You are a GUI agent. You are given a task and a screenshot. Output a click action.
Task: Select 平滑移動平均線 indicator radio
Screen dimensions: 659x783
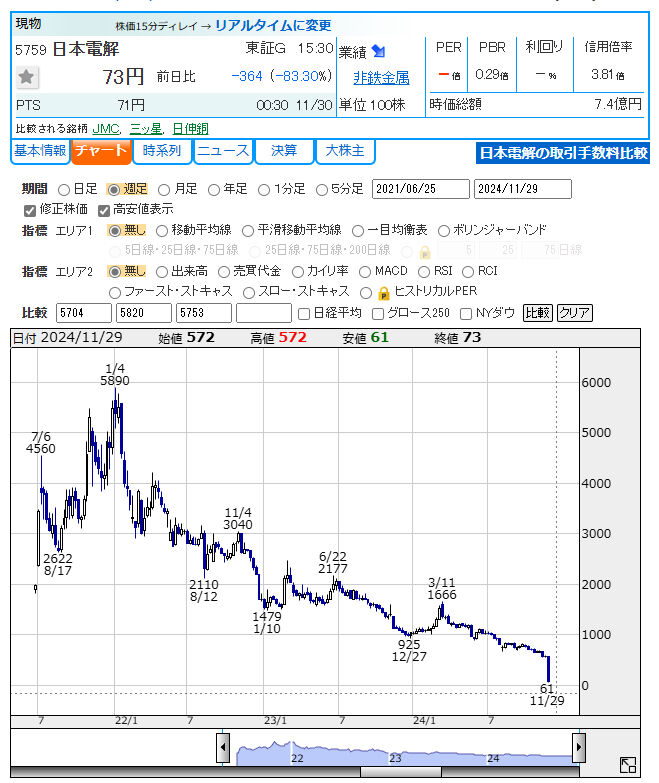pyautogui.click(x=248, y=231)
